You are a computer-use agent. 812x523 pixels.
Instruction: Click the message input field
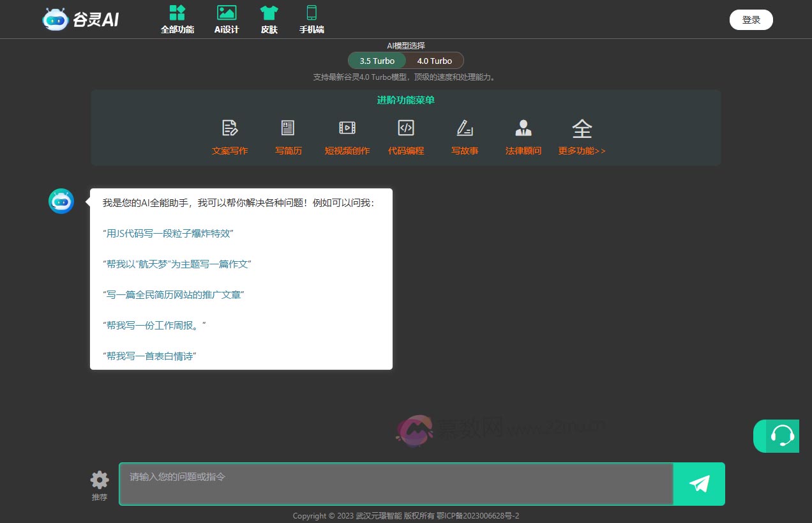[396, 484]
